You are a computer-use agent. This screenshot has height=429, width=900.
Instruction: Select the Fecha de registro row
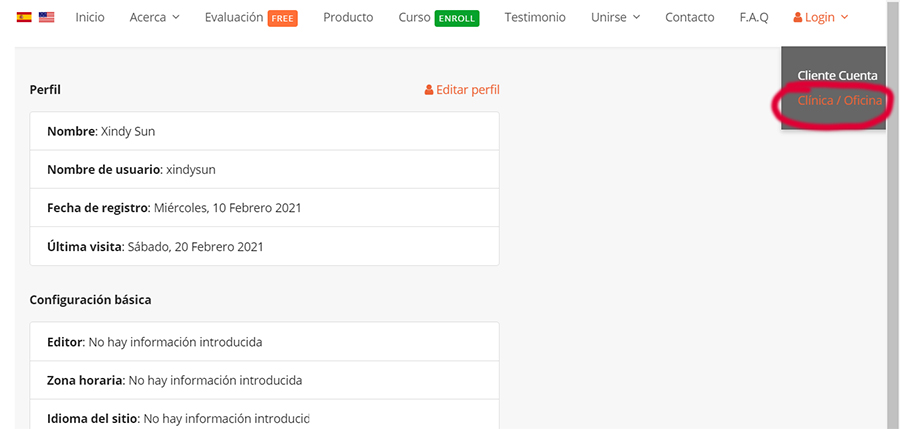(265, 208)
